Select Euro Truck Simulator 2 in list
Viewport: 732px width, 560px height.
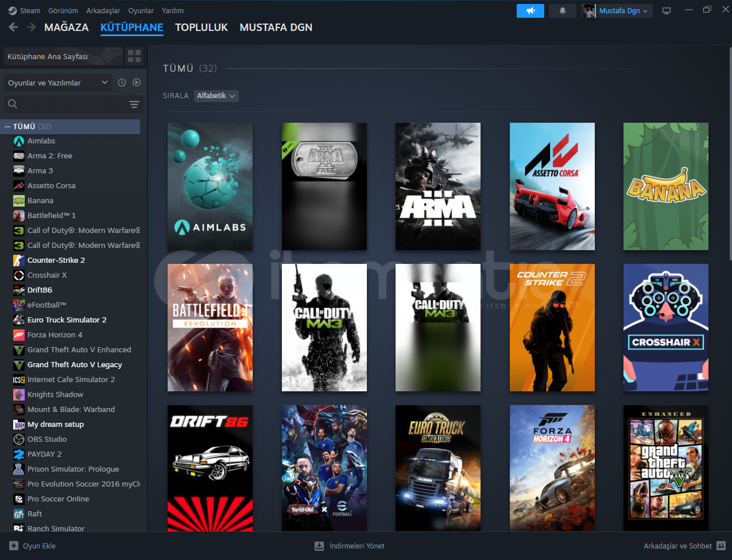click(67, 320)
